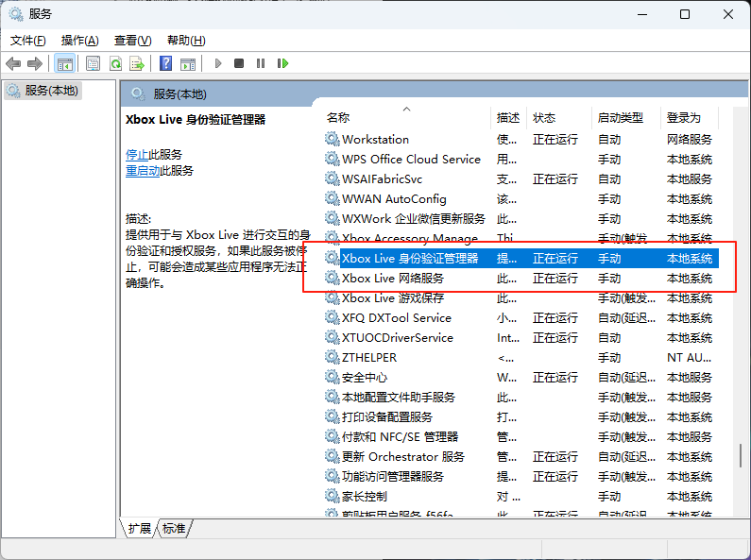Click the 重启动 service link
The height and width of the screenshot is (560, 751).
tap(143, 171)
